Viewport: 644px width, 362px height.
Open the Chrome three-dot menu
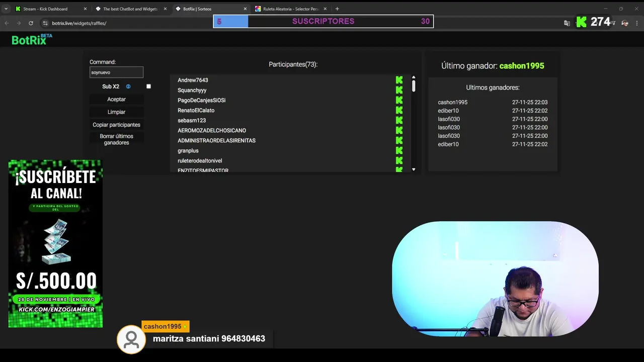(x=637, y=23)
